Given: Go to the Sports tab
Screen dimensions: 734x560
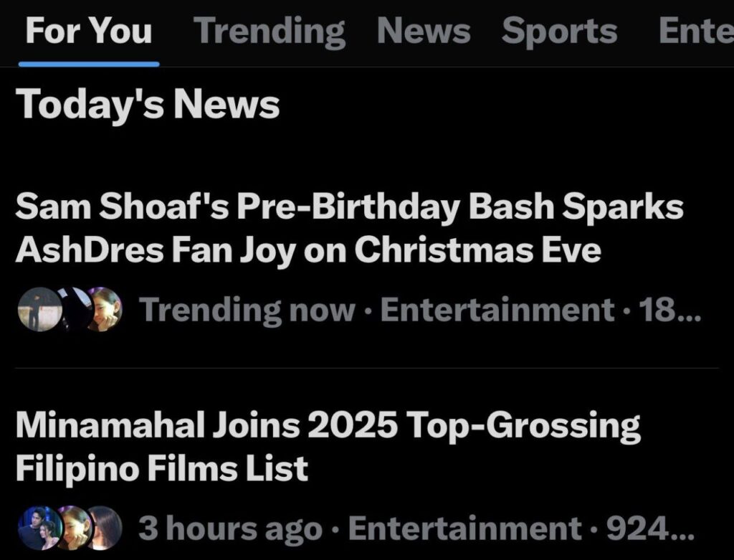Looking at the screenshot, I should (x=559, y=32).
